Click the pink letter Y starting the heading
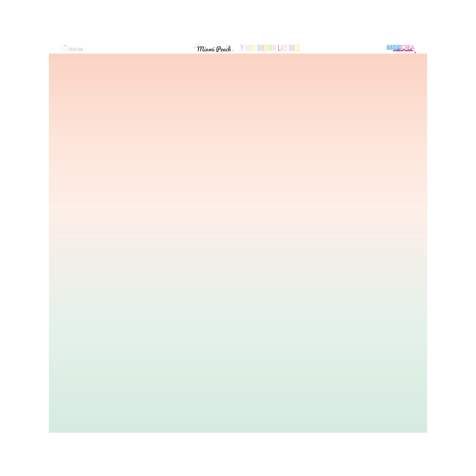Screen dimensions: 476x476 point(242,48)
